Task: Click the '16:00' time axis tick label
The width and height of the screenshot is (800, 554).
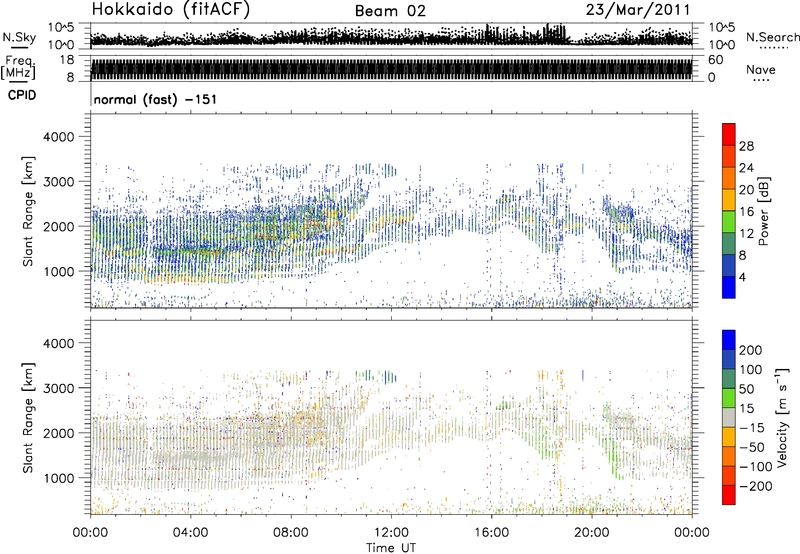Action: (x=491, y=533)
